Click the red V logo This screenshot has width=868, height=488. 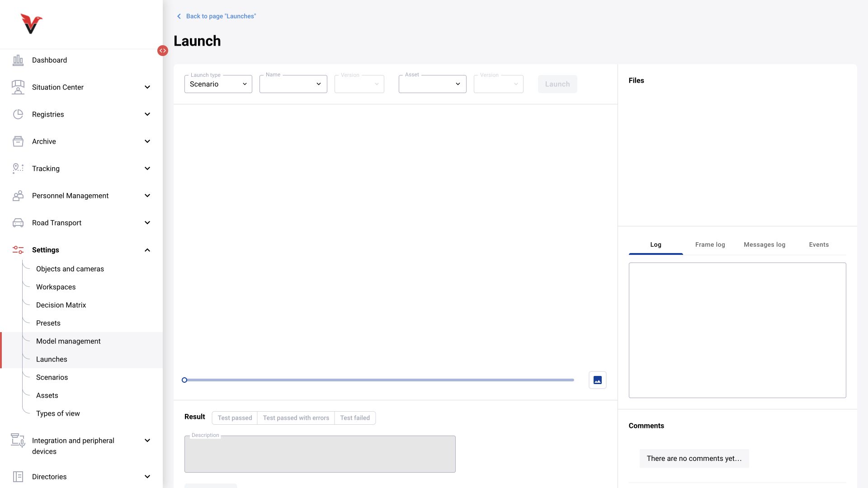[x=31, y=24]
